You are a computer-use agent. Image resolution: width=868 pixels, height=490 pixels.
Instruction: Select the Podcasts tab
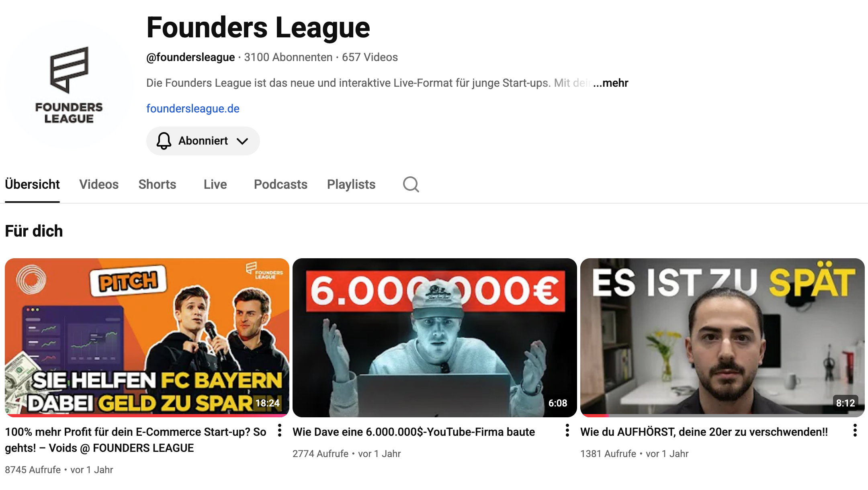[x=280, y=184]
